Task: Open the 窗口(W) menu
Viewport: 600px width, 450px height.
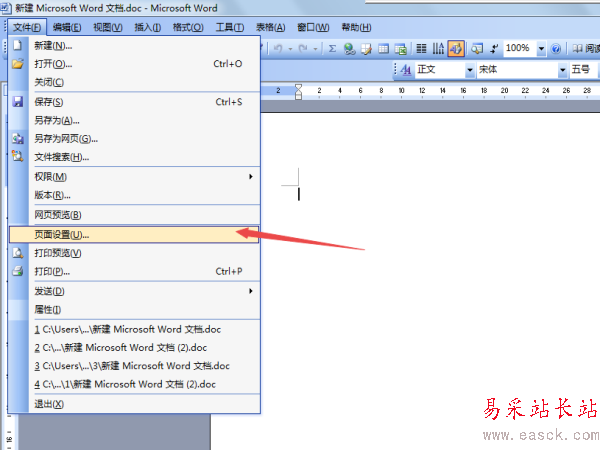Action: 313,28
